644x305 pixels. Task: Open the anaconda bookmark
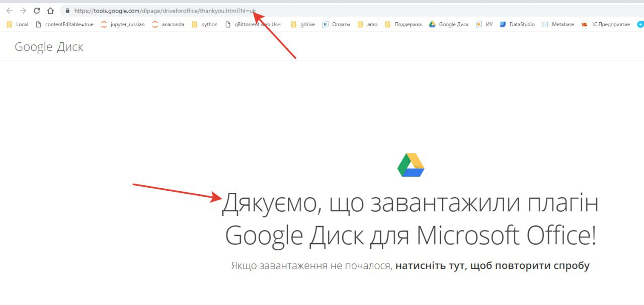pyautogui.click(x=168, y=24)
